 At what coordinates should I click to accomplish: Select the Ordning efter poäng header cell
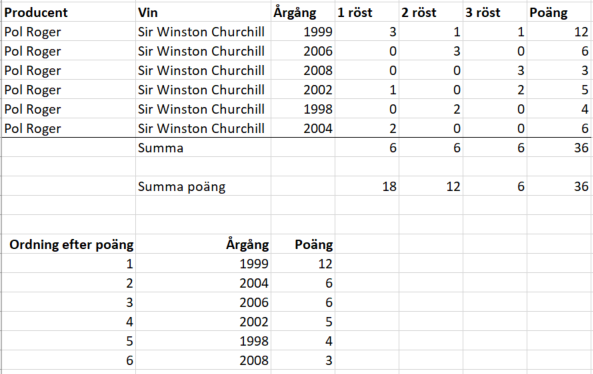(68, 245)
